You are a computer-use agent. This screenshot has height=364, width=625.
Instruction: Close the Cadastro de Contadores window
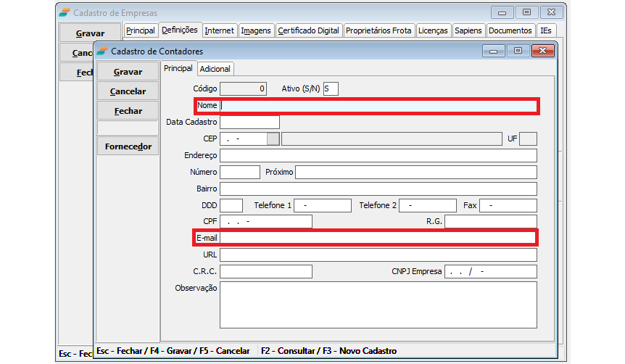click(542, 51)
